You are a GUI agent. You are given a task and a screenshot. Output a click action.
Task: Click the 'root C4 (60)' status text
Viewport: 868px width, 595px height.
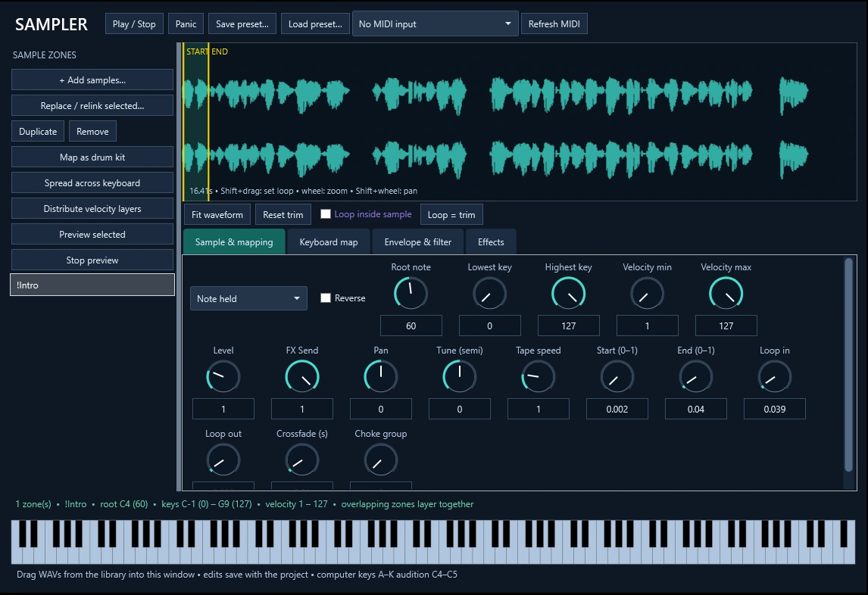(x=124, y=504)
